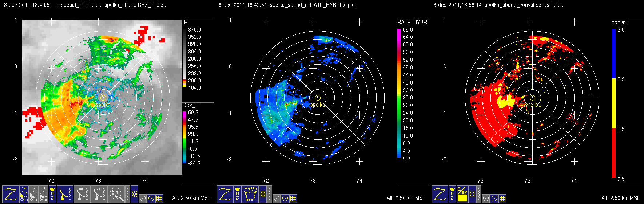Screen dimensions: 644x204
Task: Toggle MAP overlay in the convsf plot toolbar
Action: click(452, 194)
